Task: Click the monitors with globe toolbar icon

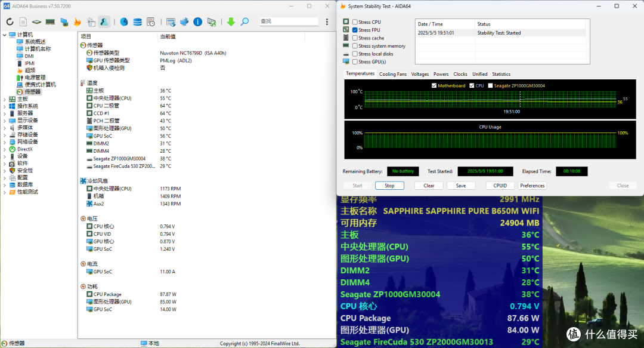Action: (184, 22)
